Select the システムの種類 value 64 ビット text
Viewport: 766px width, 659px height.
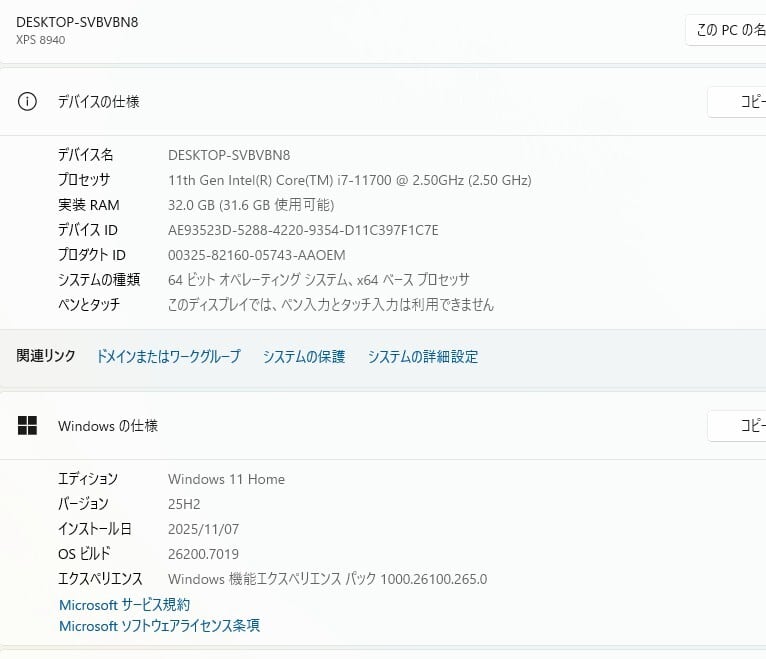(319, 280)
